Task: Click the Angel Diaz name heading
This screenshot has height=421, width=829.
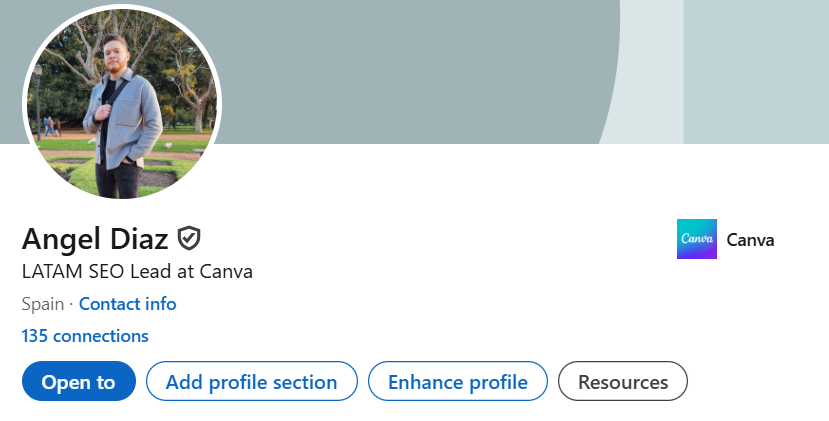Action: tap(95, 239)
